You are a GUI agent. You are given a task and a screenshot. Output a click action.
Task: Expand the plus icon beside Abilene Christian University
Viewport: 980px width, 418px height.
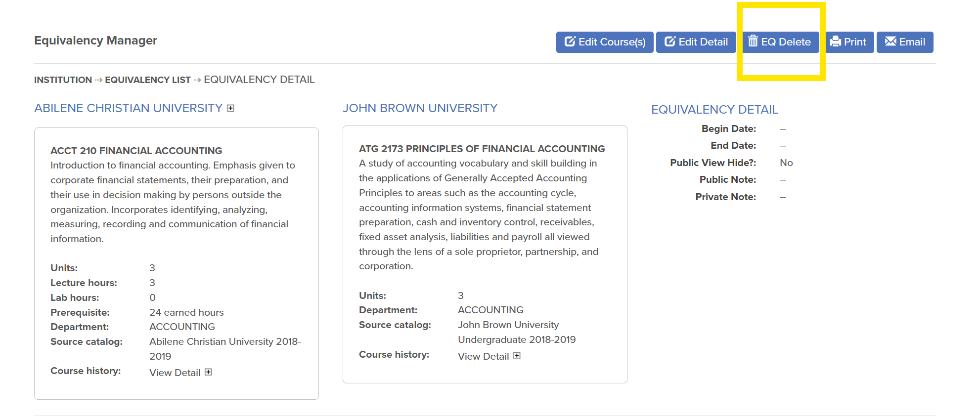pos(230,108)
